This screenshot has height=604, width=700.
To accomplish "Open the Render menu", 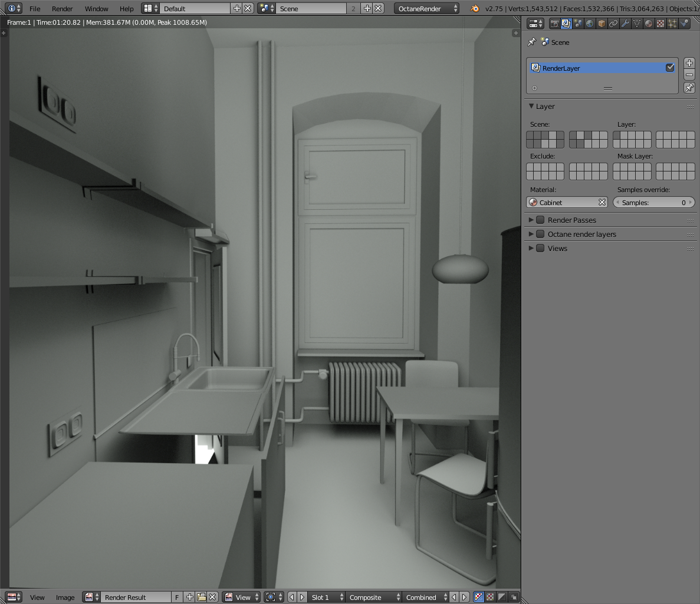I will [62, 8].
